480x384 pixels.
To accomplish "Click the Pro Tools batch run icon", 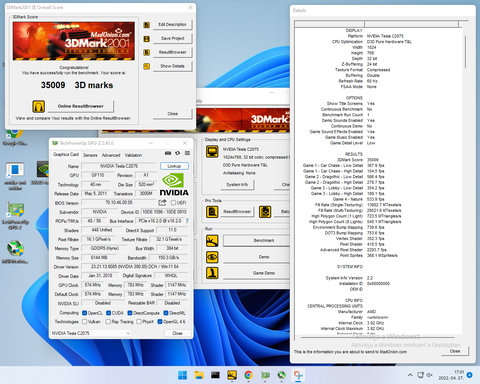I will pyautogui.click(x=265, y=212).
